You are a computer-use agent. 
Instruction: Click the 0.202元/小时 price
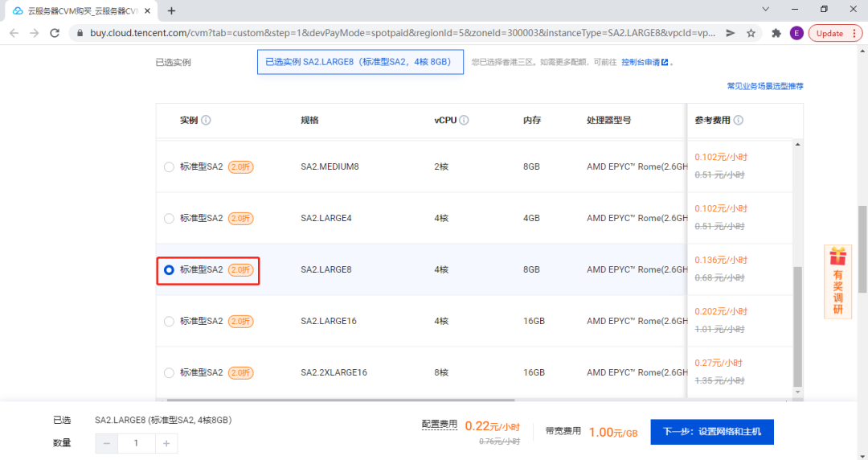point(721,312)
